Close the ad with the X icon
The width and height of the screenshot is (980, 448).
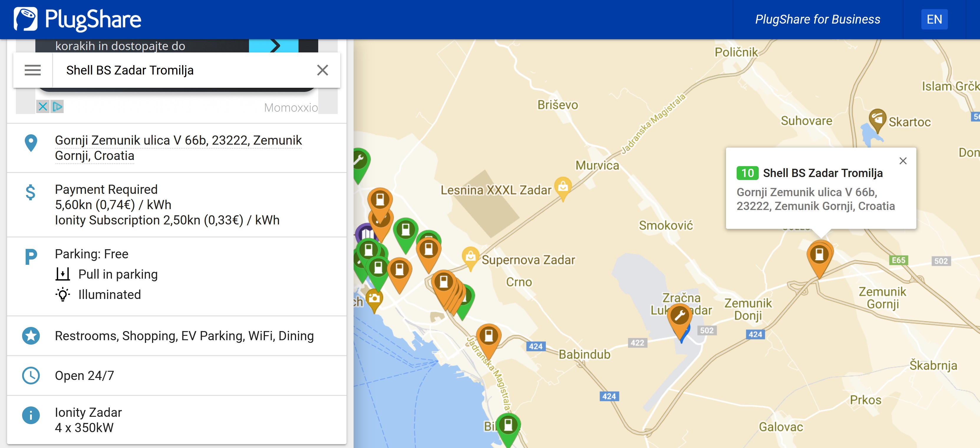pyautogui.click(x=43, y=107)
